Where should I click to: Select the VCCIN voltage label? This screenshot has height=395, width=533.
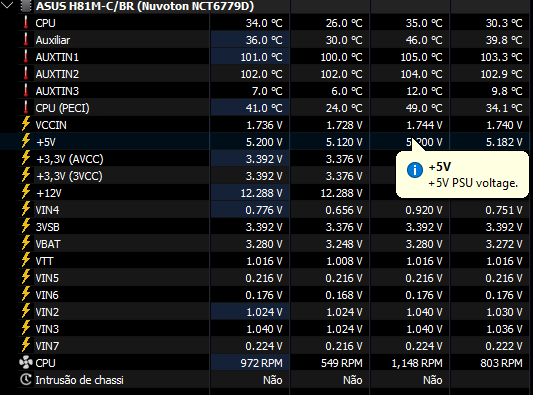coord(51,125)
